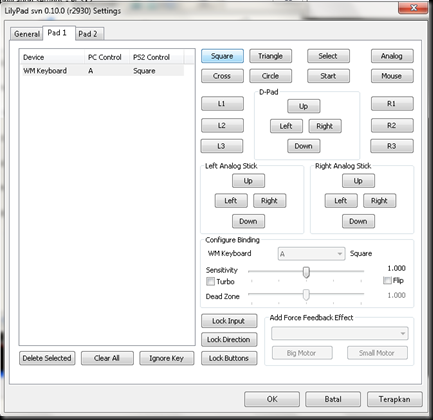This screenshot has height=420, width=433.
Task: Bind the L3 button
Action: 222,146
